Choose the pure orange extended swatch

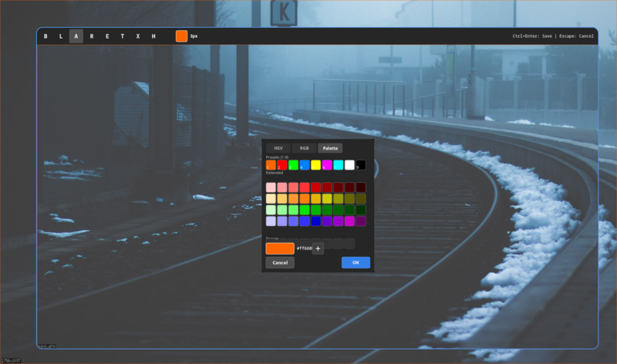[305, 199]
